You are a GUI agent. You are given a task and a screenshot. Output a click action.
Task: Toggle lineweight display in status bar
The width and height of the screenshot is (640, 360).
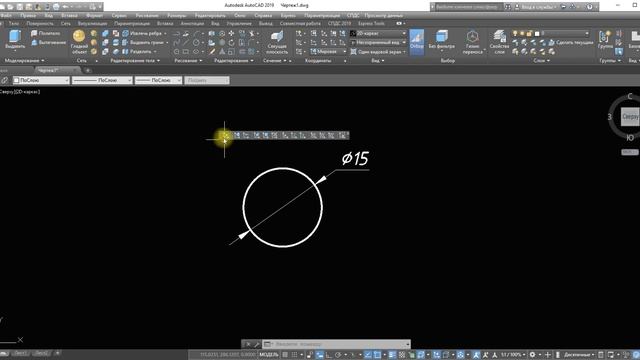[392, 355]
